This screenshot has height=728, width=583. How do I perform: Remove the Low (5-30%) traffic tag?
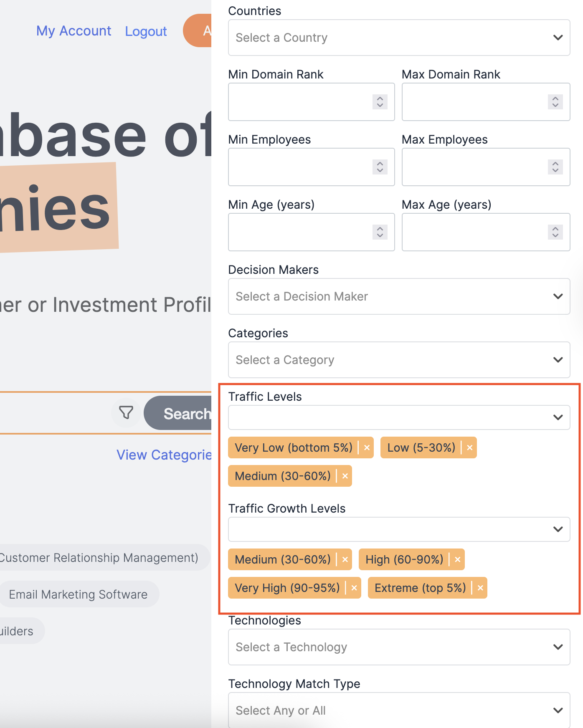[x=470, y=447]
